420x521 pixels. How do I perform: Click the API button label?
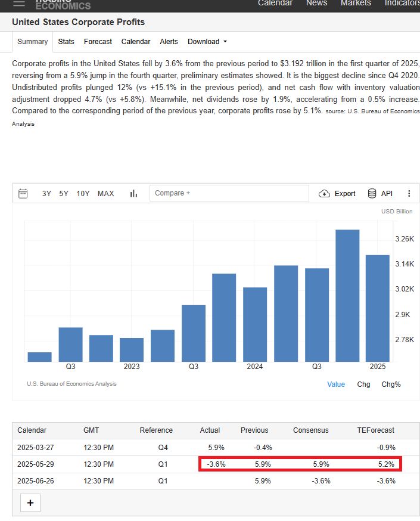[387, 193]
